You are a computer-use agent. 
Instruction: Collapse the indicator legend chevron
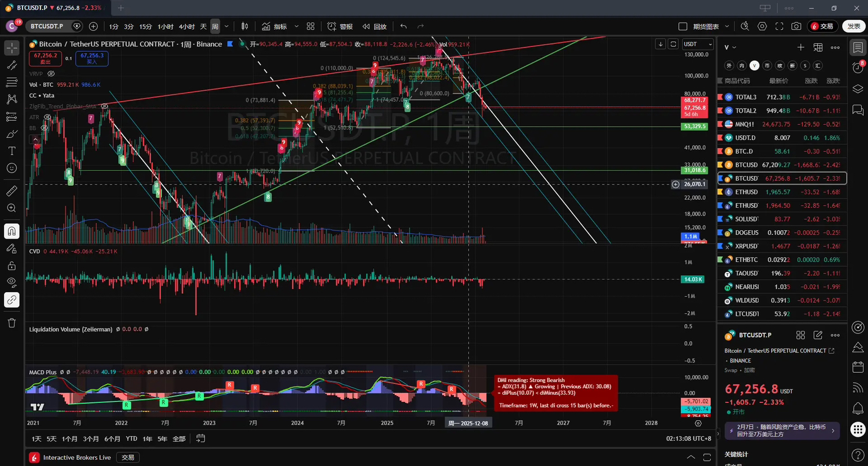(x=35, y=139)
